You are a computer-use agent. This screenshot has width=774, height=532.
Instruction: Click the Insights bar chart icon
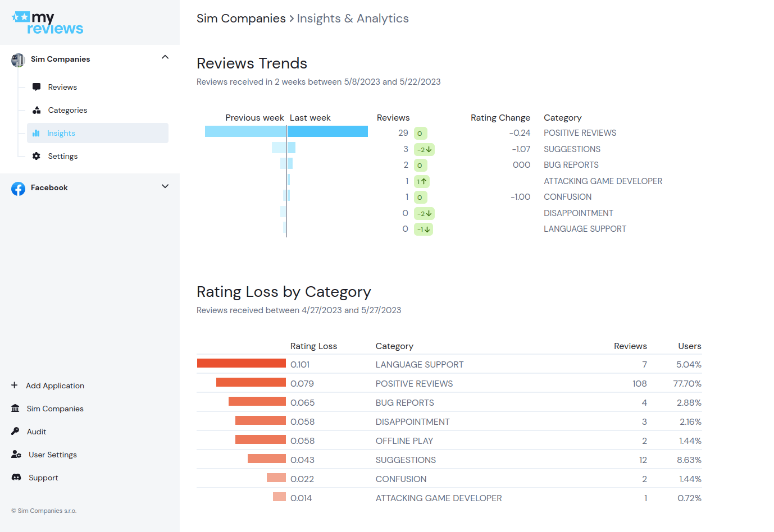tap(37, 133)
